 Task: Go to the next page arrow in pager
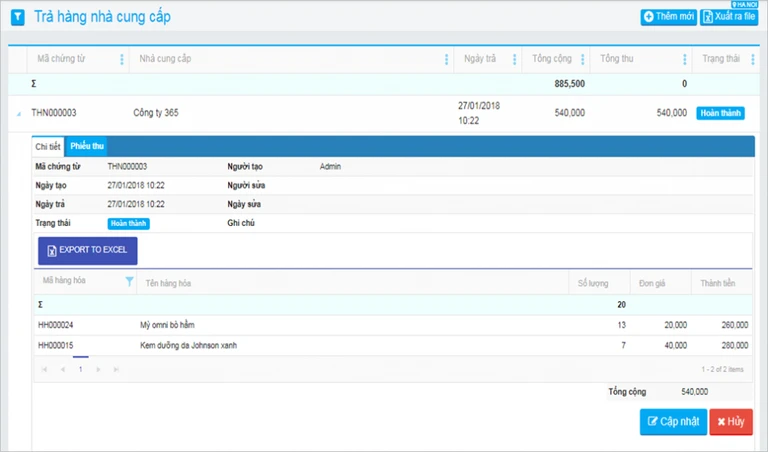pos(98,369)
